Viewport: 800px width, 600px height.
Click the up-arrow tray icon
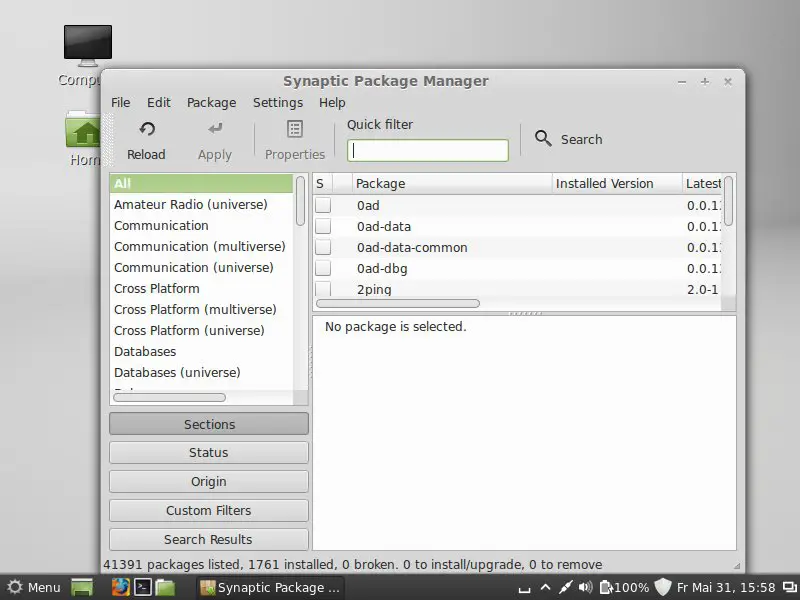[x=545, y=587]
